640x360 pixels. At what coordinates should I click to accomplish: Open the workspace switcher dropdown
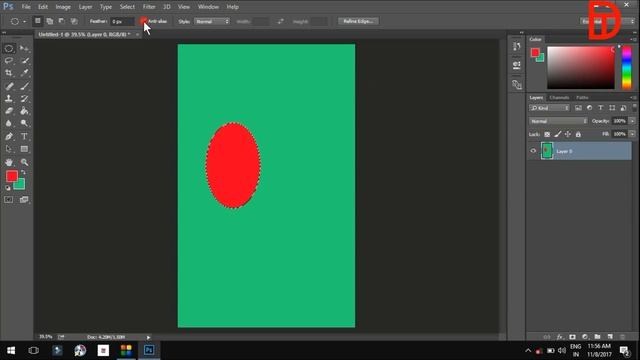click(608, 21)
